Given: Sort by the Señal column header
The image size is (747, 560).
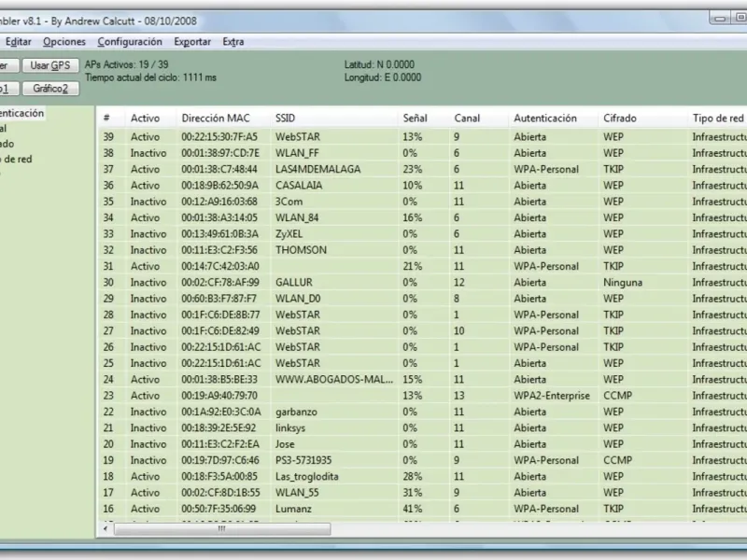Looking at the screenshot, I should click(416, 119).
